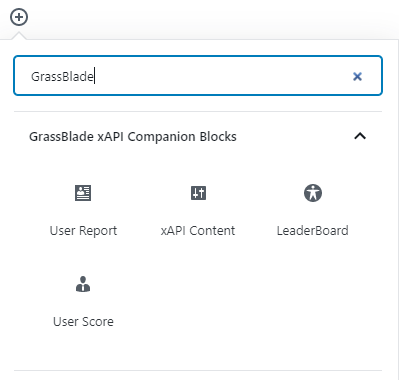Collapse the GrassBlade xAPI Companion Blocks chevron
The width and height of the screenshot is (399, 380).
click(360, 136)
